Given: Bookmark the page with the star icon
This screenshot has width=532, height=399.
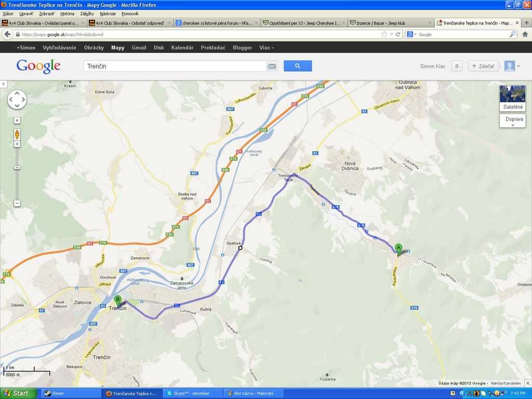Looking at the screenshot, I should click(x=384, y=34).
